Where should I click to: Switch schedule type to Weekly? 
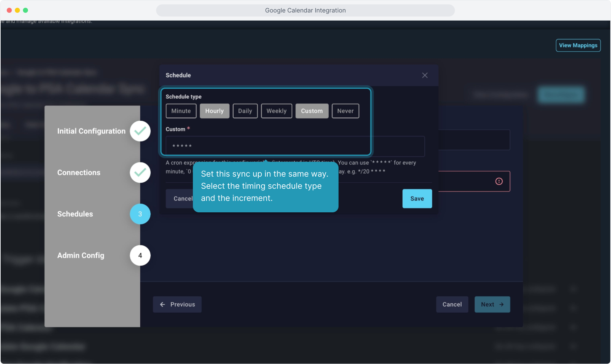[x=277, y=111]
